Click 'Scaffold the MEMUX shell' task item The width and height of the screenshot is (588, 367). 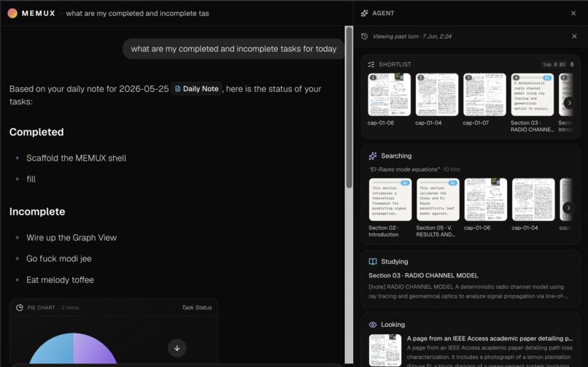[76, 158]
